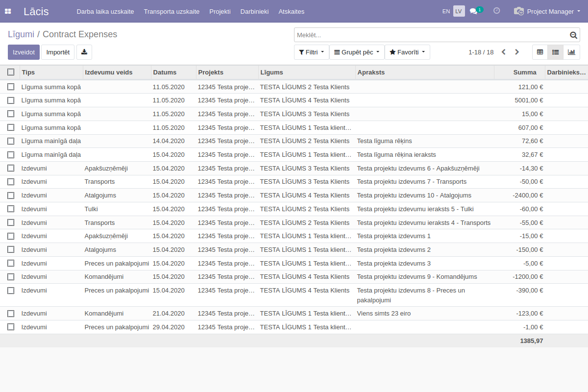
Task: Switch to pivot table view
Action: [x=540, y=52]
